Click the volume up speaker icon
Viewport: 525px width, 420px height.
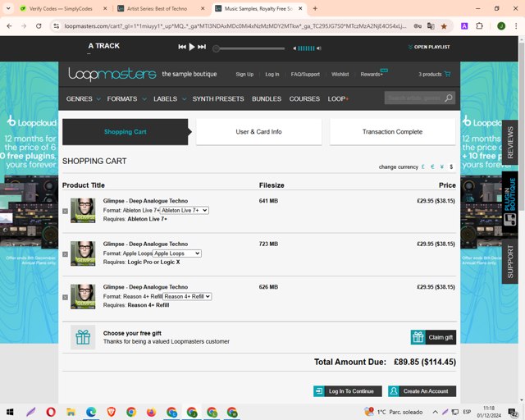[x=319, y=48]
